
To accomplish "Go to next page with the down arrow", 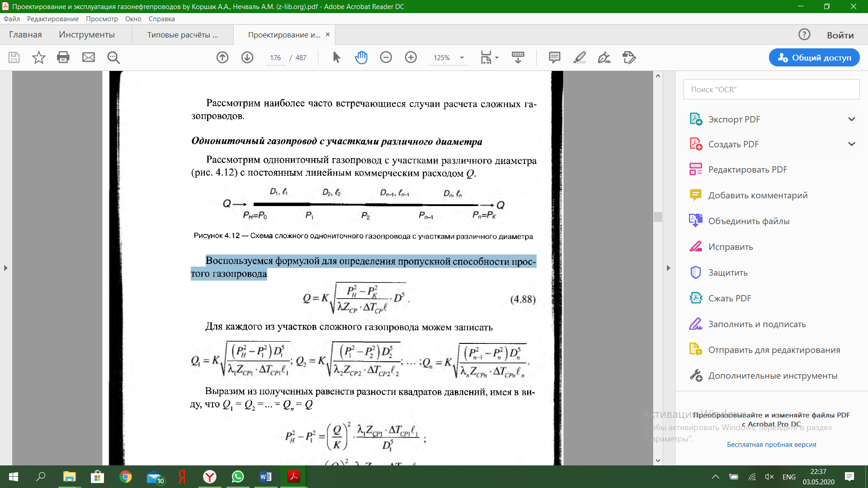I will tap(247, 57).
